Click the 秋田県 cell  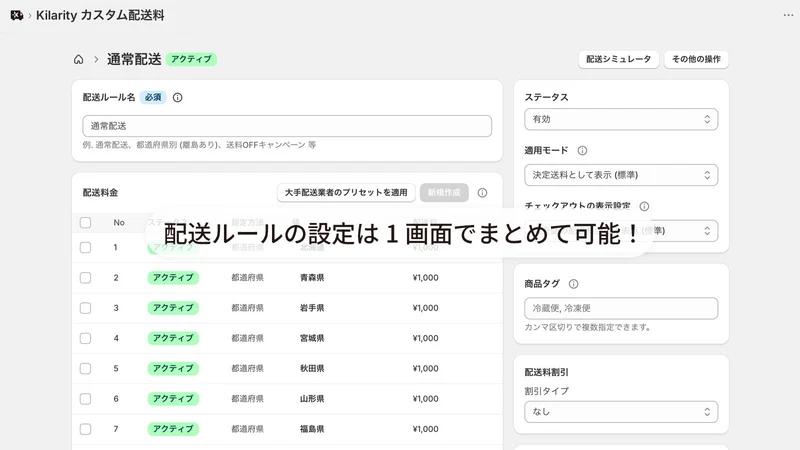click(x=312, y=368)
